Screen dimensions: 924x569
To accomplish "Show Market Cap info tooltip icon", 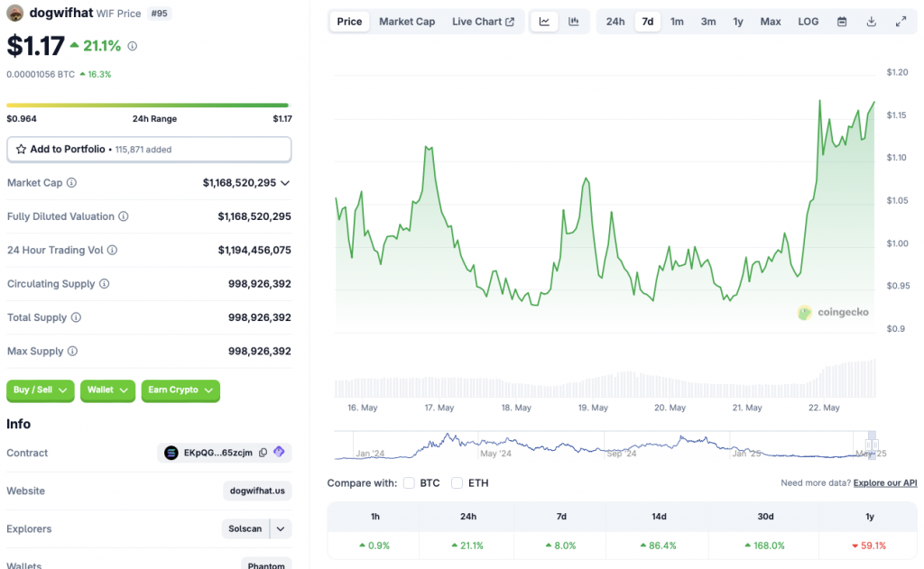I will coord(71,182).
